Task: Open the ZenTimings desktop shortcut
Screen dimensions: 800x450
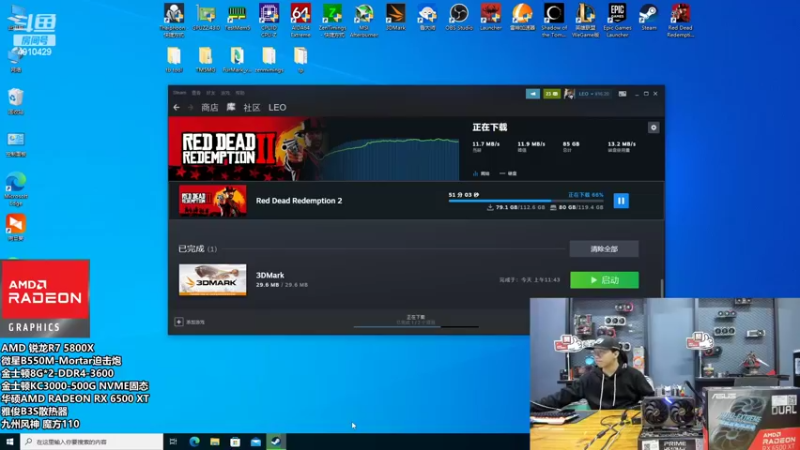Action: point(332,20)
